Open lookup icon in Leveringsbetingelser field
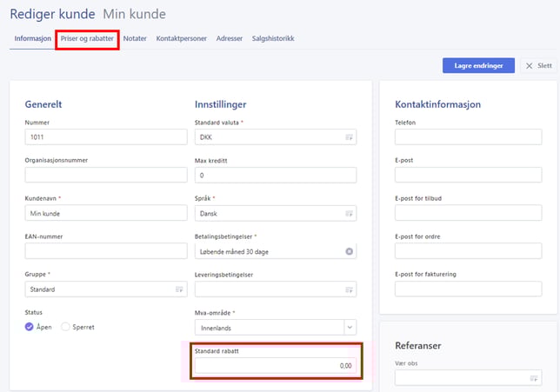Image resolution: width=560 pixels, height=392 pixels. coord(349,289)
